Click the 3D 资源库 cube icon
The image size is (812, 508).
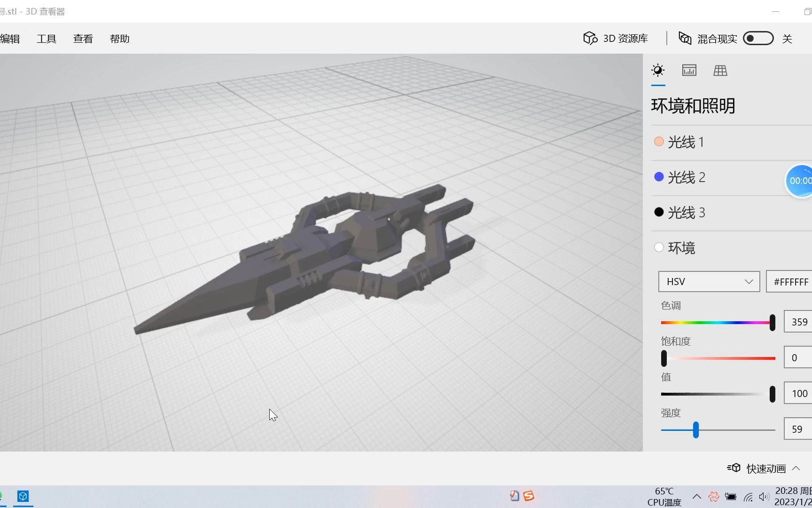point(590,38)
